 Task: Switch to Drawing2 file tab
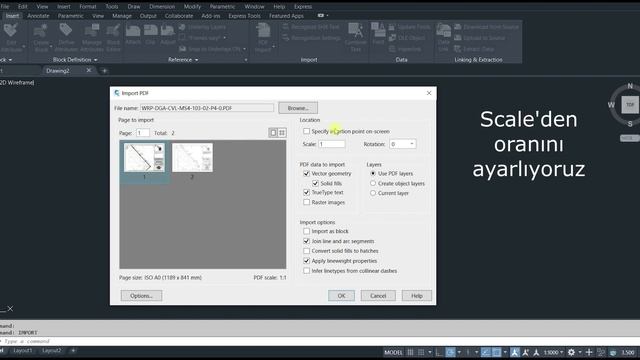coord(58,71)
